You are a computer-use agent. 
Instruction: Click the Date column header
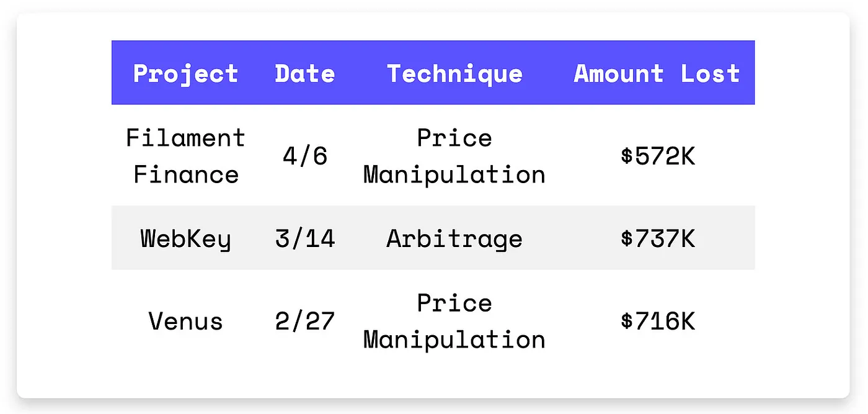coord(304,73)
